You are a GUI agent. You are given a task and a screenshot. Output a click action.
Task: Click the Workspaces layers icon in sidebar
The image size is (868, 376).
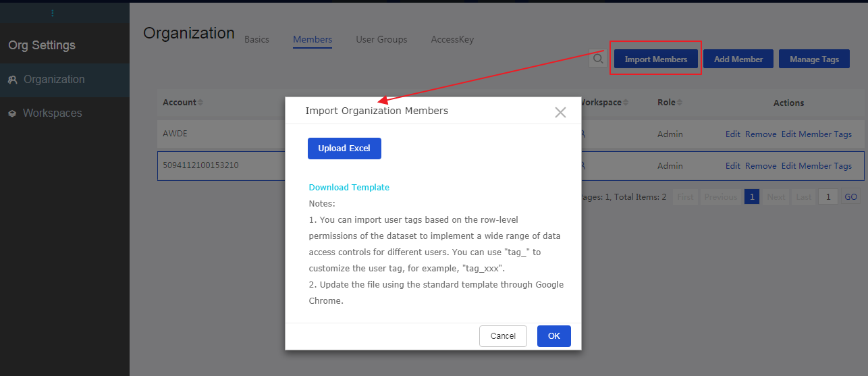[x=12, y=113]
